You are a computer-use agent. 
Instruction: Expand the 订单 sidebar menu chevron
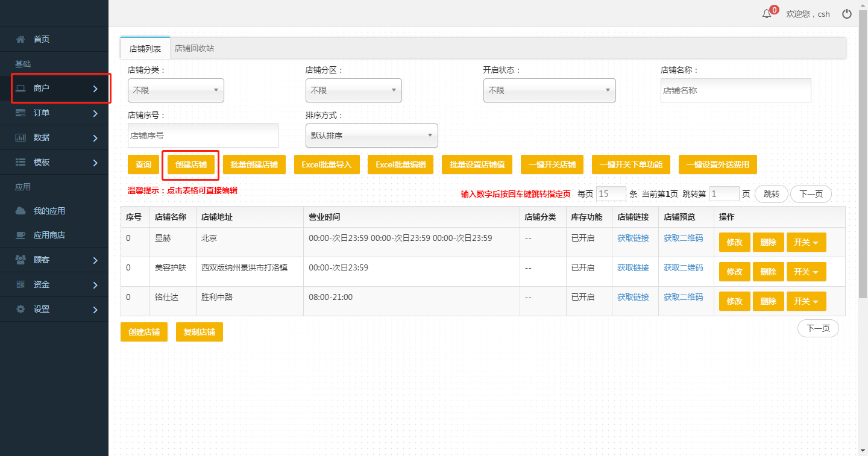click(x=95, y=113)
